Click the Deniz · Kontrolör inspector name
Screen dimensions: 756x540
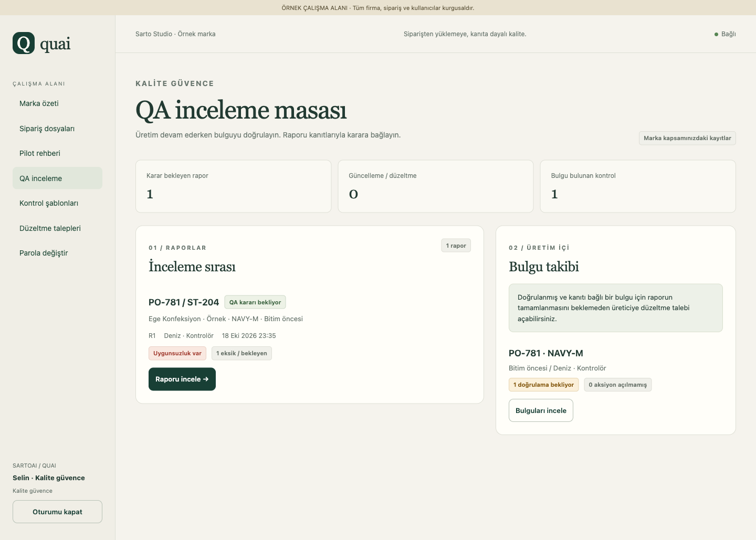(189, 336)
